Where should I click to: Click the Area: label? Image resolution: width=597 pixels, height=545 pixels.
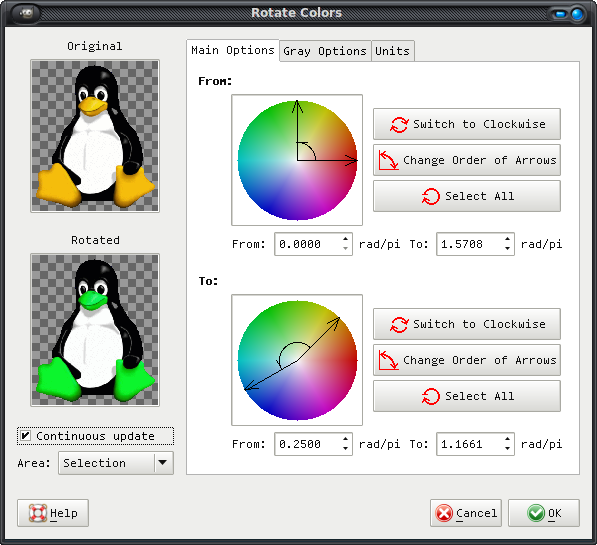pyautogui.click(x=34, y=463)
